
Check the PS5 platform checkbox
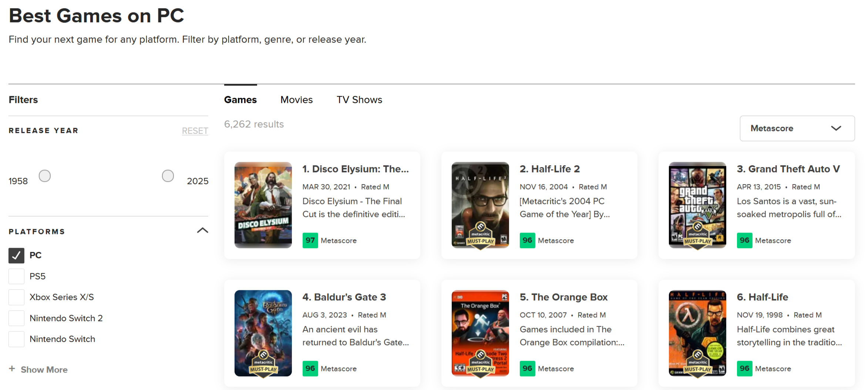(16, 276)
